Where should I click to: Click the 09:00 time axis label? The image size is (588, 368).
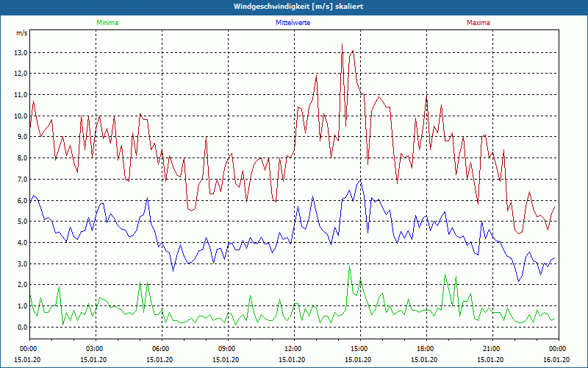[x=227, y=349]
